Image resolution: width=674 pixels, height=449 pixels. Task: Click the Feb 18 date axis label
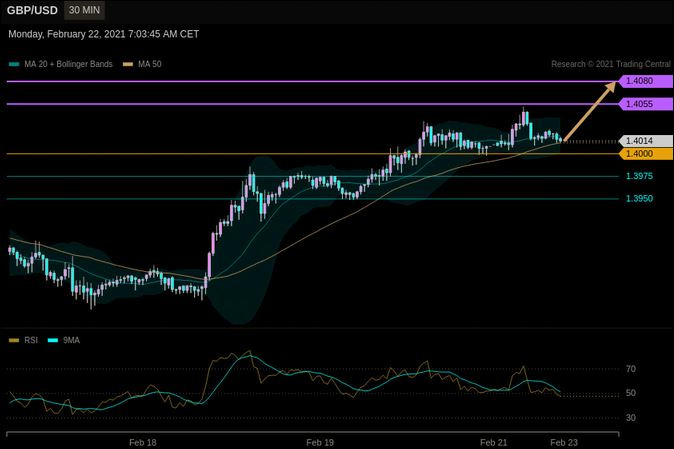[143, 443]
